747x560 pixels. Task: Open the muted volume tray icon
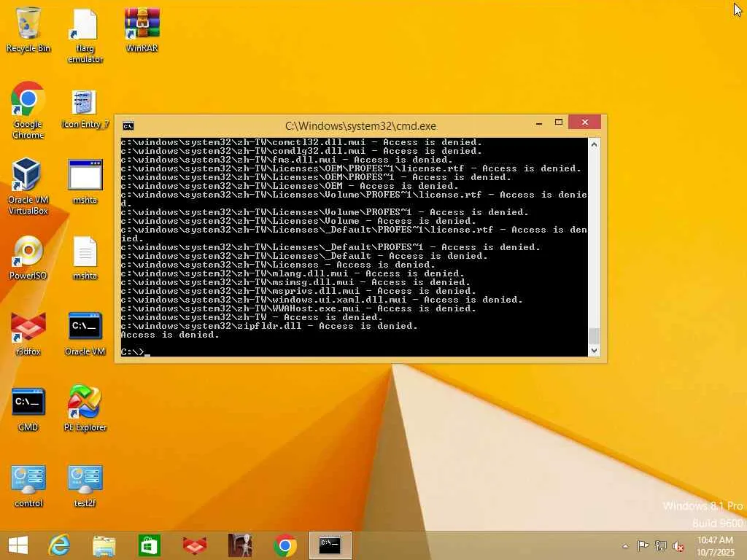coord(678,545)
